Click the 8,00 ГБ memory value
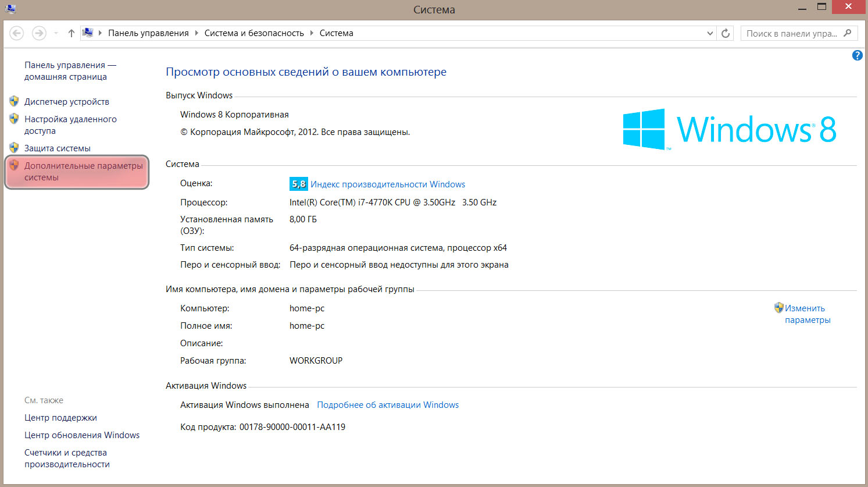The width and height of the screenshot is (868, 487). pos(303,219)
